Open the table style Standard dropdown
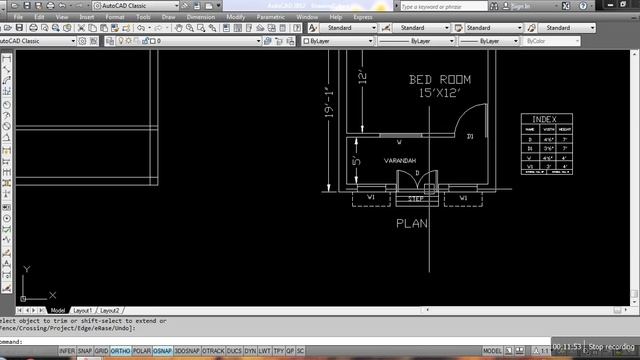 click(x=494, y=28)
